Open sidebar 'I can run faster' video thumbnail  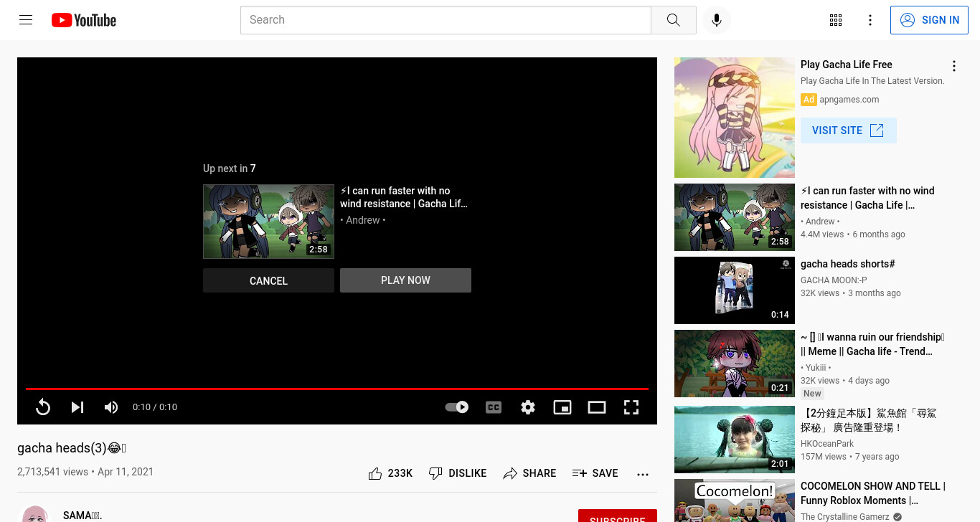735,218
